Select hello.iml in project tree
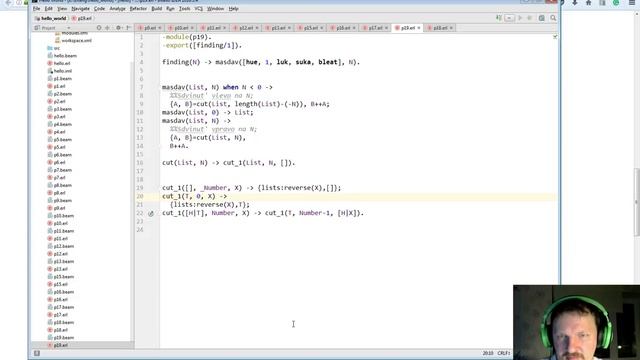Image resolution: width=640 pixels, height=360 pixels. click(60, 71)
